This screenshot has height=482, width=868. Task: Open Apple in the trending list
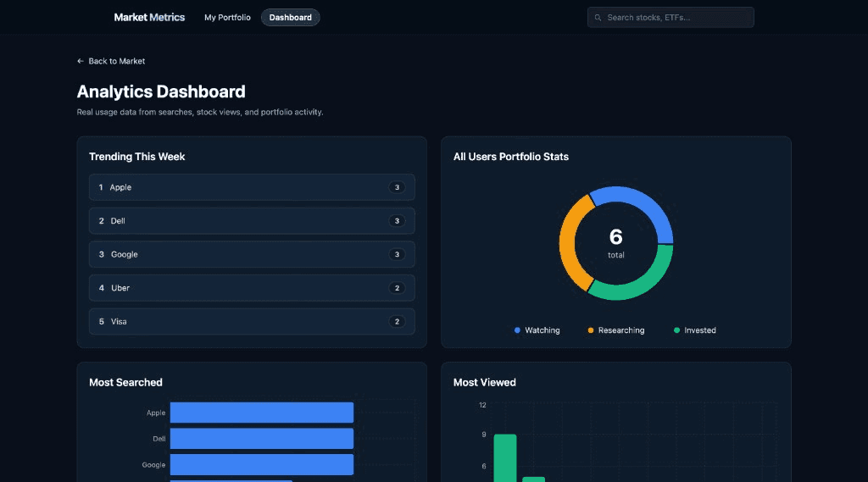click(252, 187)
